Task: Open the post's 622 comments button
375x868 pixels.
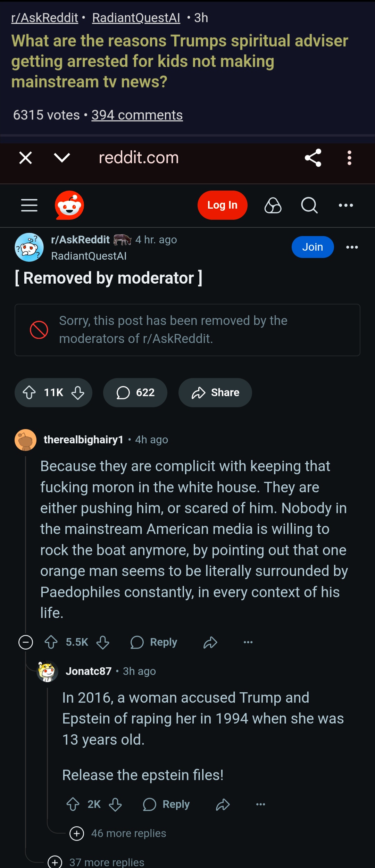Action: click(x=135, y=393)
